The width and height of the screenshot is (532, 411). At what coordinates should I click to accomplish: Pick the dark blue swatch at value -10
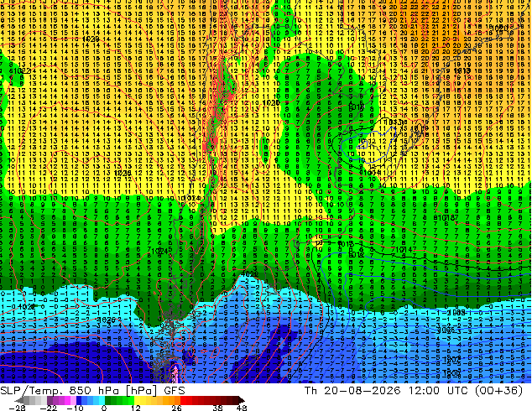pyautogui.click(x=79, y=400)
